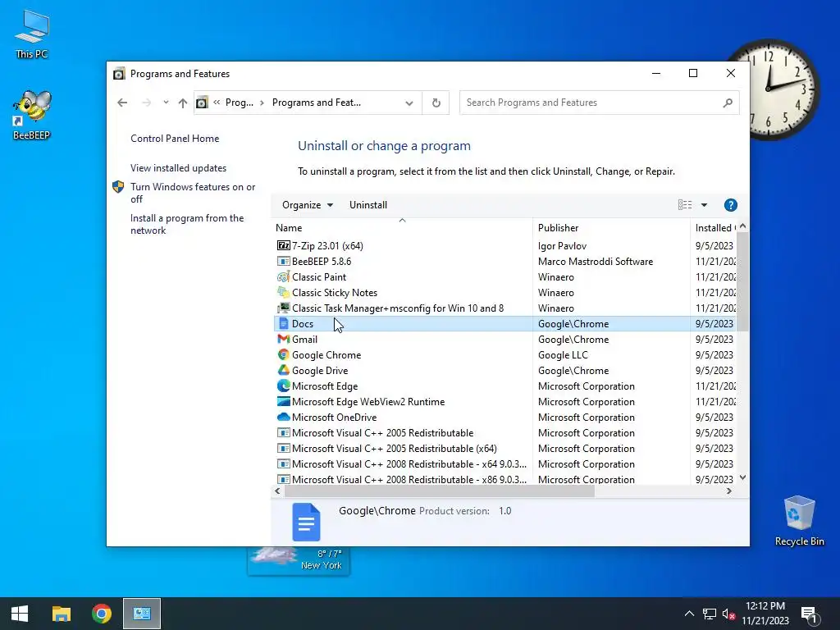Click the Docs document icon in list
Image resolution: width=840 pixels, height=630 pixels.
click(283, 323)
